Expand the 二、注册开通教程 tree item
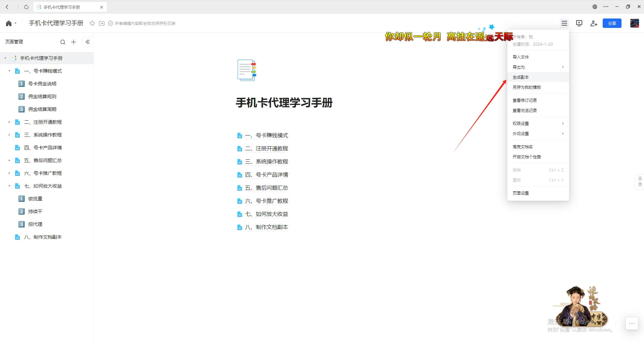 coord(9,122)
